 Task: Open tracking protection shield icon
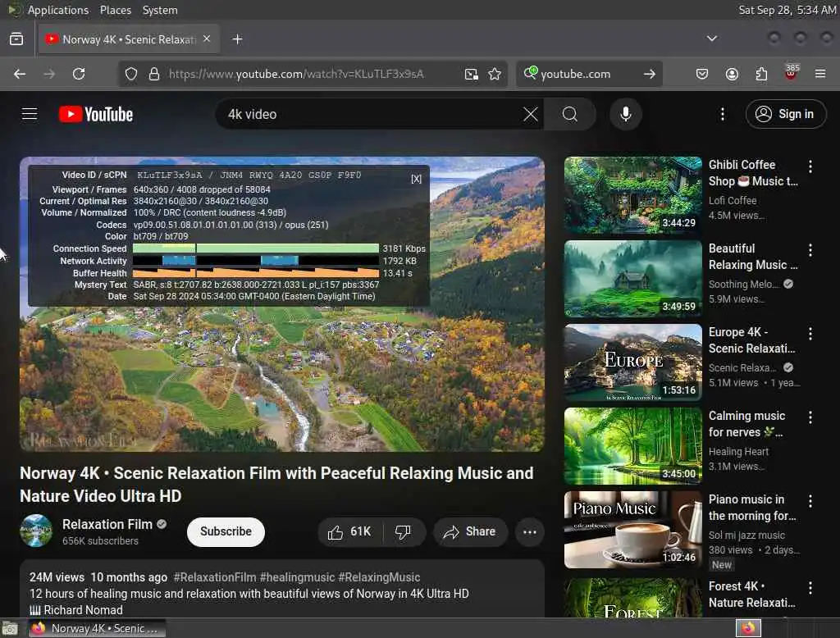coord(131,74)
